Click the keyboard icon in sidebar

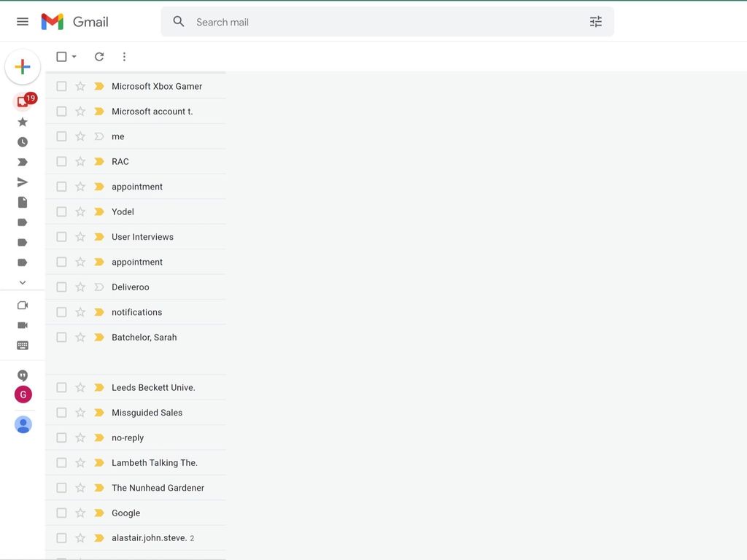coord(23,345)
